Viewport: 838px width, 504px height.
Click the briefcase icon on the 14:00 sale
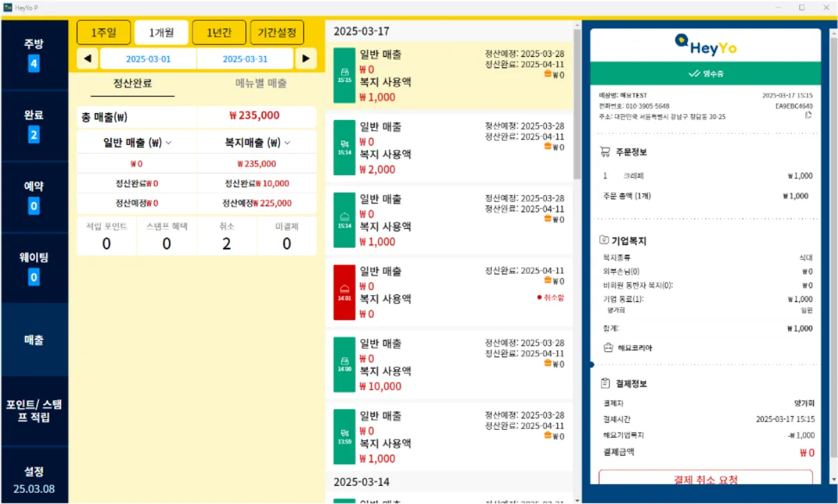click(548, 363)
